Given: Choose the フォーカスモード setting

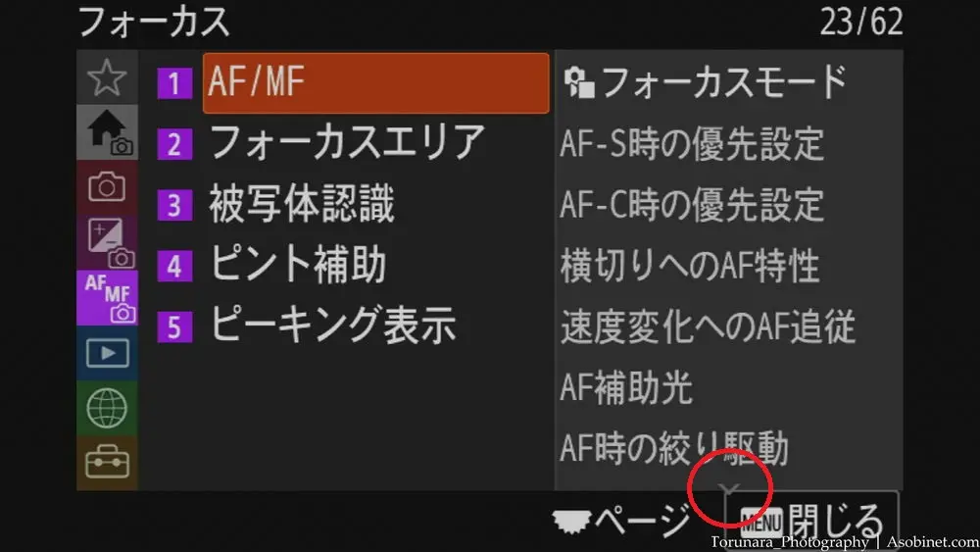Looking at the screenshot, I should point(705,82).
